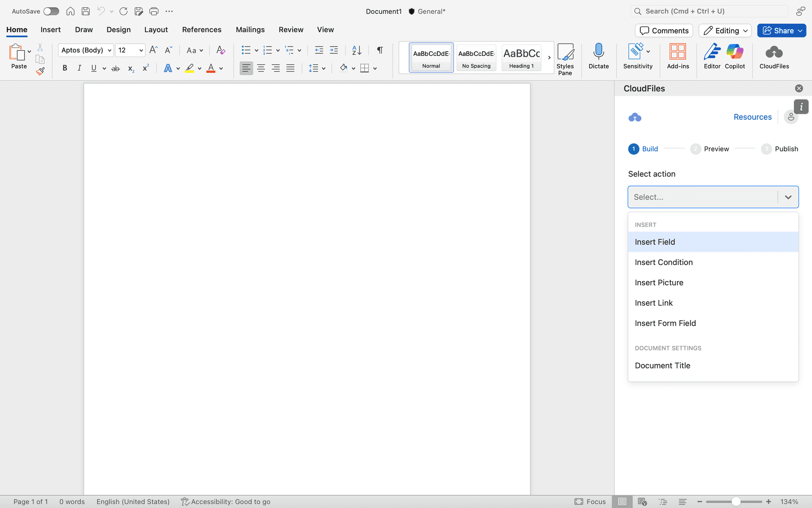Show paragraph marks with pilcrow icon
Viewport: 812px width, 508px height.
[380, 50]
